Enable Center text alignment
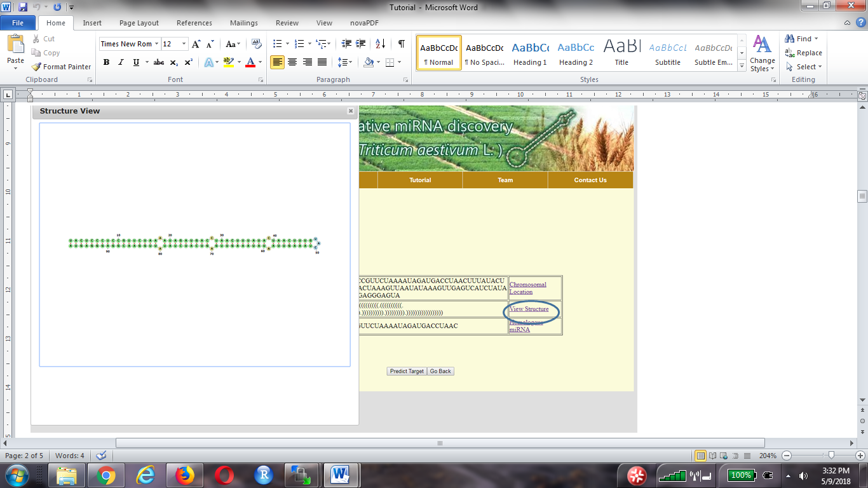The width and height of the screenshot is (868, 488). (292, 62)
